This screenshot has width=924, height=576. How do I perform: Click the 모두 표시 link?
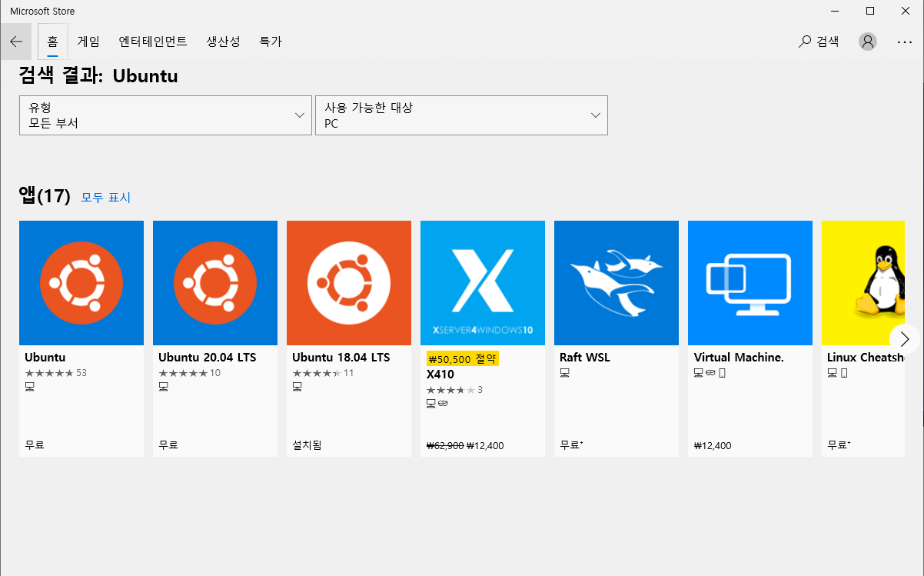(106, 198)
